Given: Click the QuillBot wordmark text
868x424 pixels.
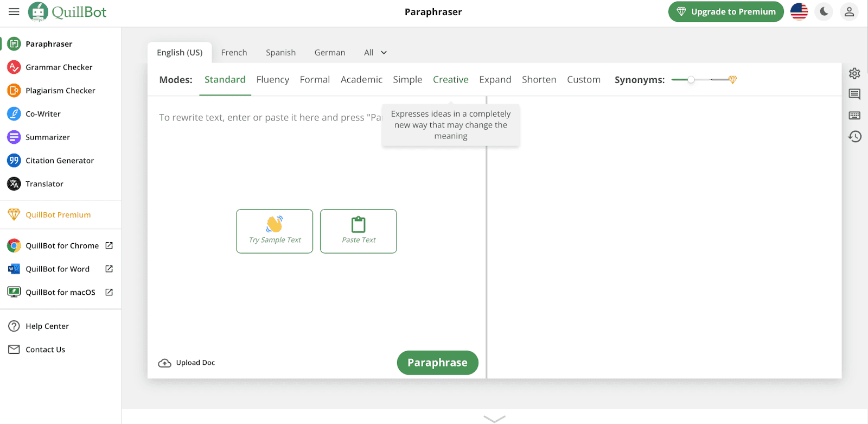Looking at the screenshot, I should [79, 12].
